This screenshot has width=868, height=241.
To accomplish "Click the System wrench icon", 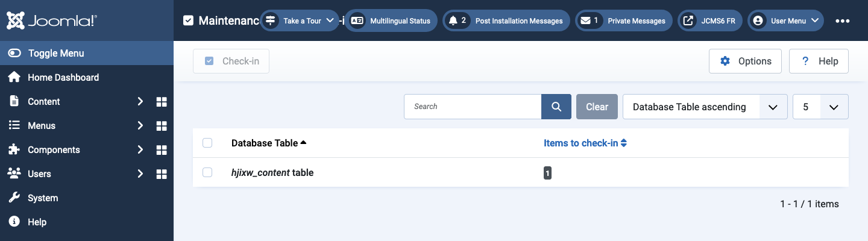I will point(14,198).
